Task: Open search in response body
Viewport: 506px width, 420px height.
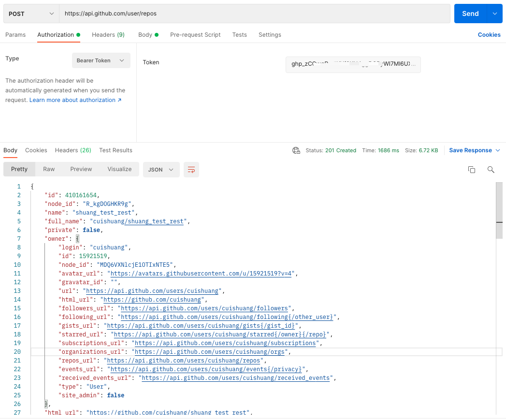Action: click(x=491, y=170)
